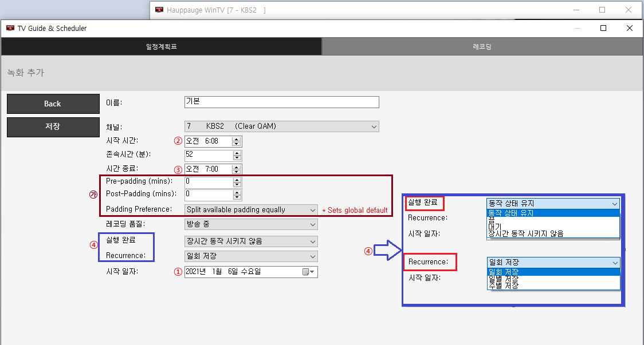The width and height of the screenshot is (644, 345).
Task: Increase 시간 종료 with up arrow
Action: point(236,167)
